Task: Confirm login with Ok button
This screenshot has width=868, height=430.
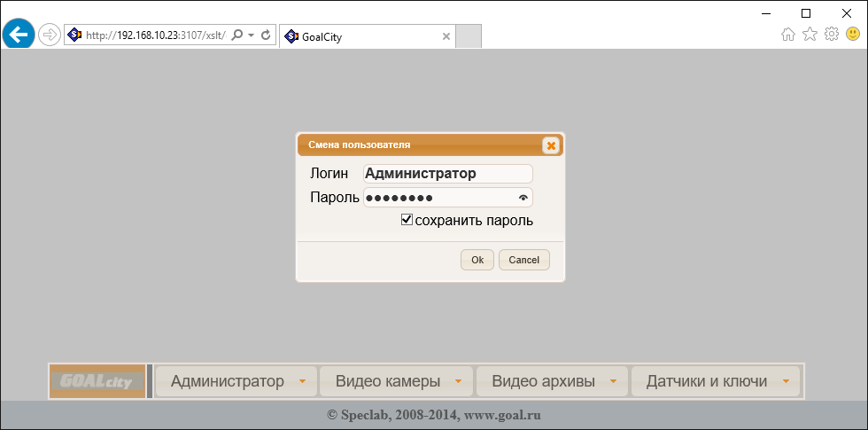Action: click(x=477, y=260)
